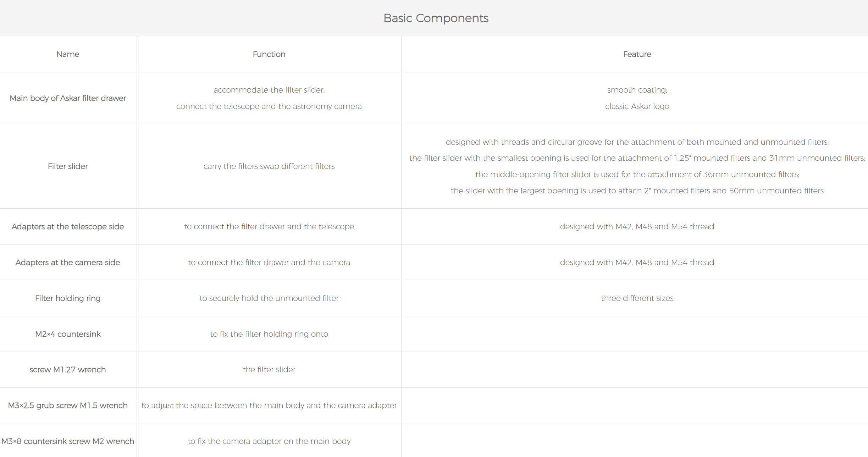Click the middle-opening filter slider 36mm line
Viewport: 868px width, 457px height.
pos(637,175)
